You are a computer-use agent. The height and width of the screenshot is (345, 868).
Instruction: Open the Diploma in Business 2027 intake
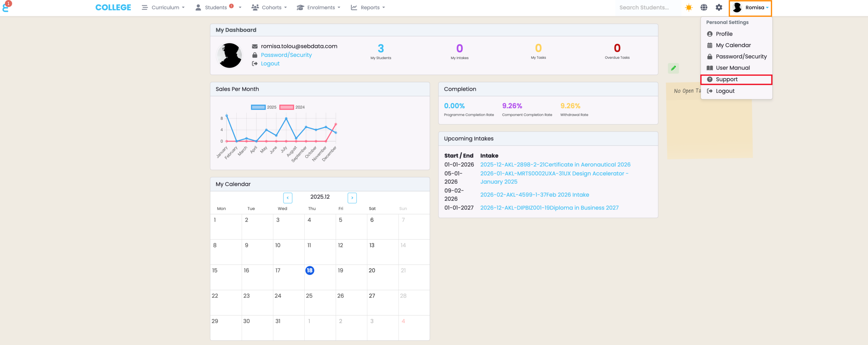549,208
